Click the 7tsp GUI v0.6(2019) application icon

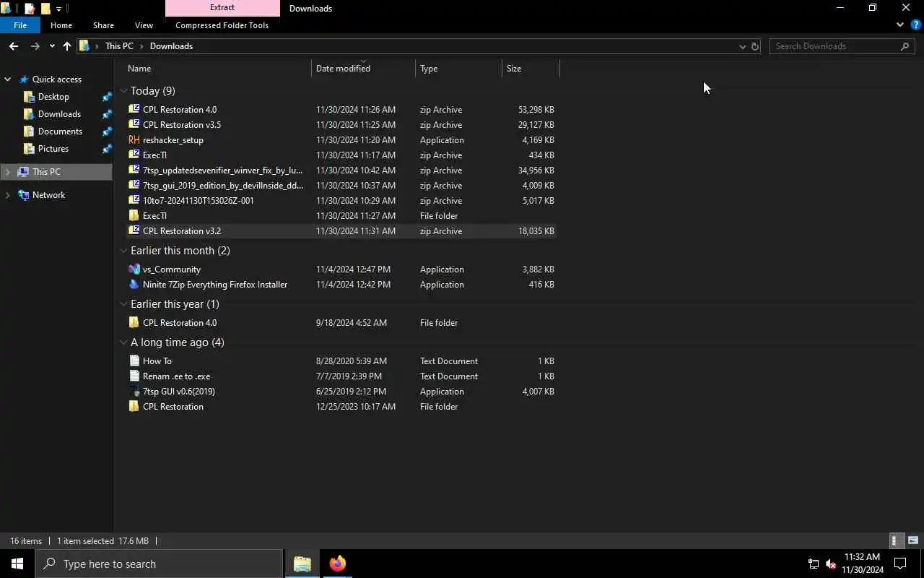tap(134, 391)
